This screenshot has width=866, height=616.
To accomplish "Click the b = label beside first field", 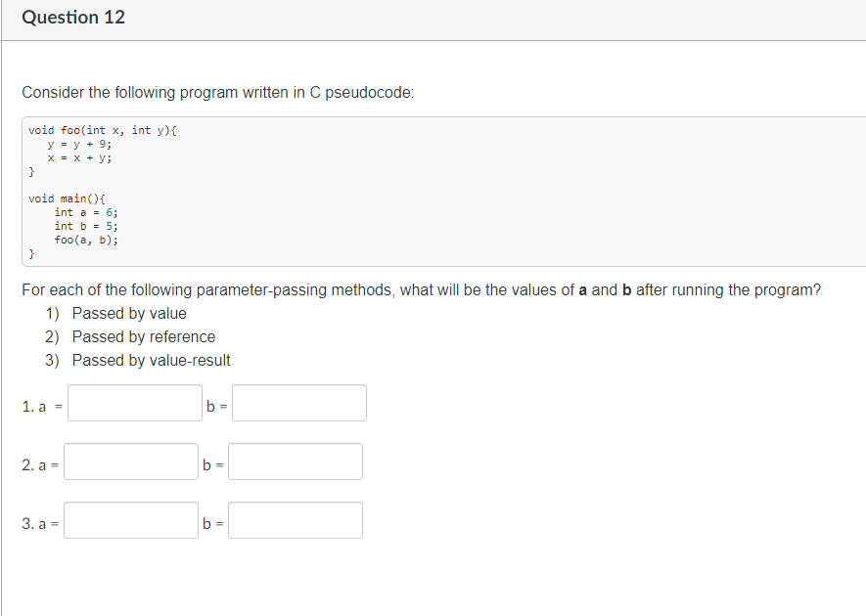I will click(213, 403).
